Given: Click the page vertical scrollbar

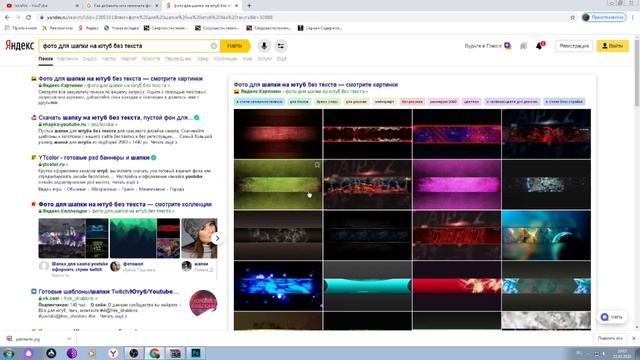Looking at the screenshot, I should pyautogui.click(x=637, y=71).
